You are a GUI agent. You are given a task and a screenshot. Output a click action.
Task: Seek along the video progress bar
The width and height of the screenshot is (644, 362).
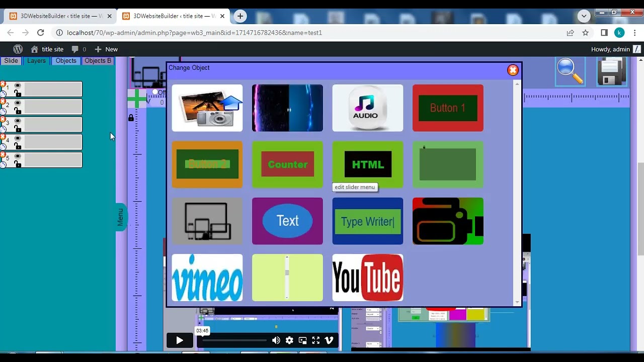click(234, 340)
